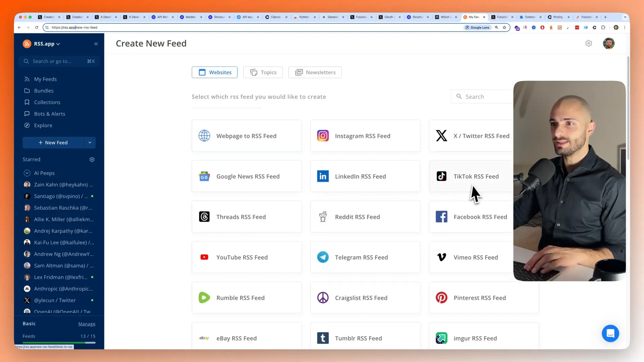Click the Google Lens button in address bar
The height and width of the screenshot is (362, 644).
[x=477, y=28]
